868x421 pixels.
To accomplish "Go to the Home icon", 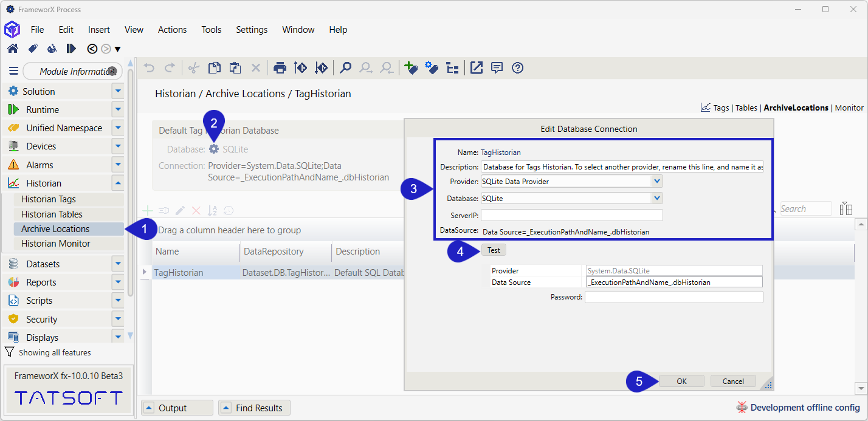I will pos(12,49).
